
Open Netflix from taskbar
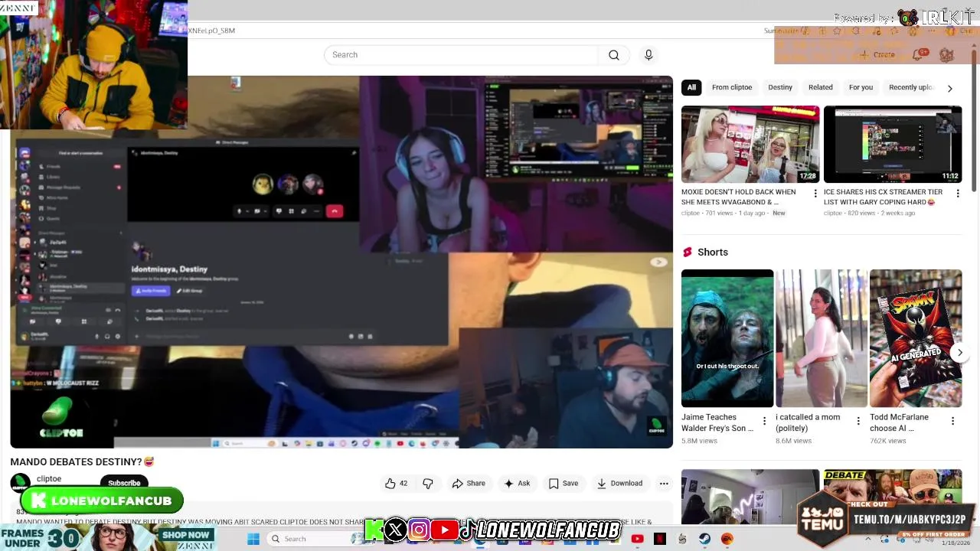pyautogui.click(x=659, y=539)
